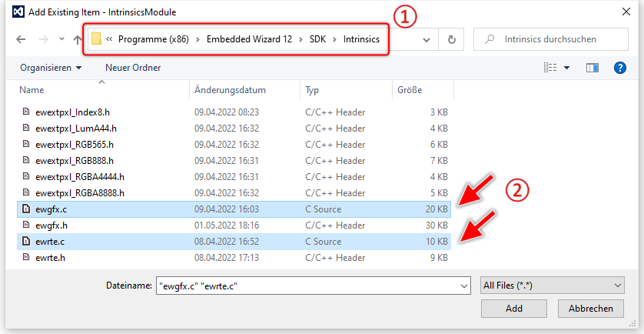Click the up one level arrow

[76, 39]
